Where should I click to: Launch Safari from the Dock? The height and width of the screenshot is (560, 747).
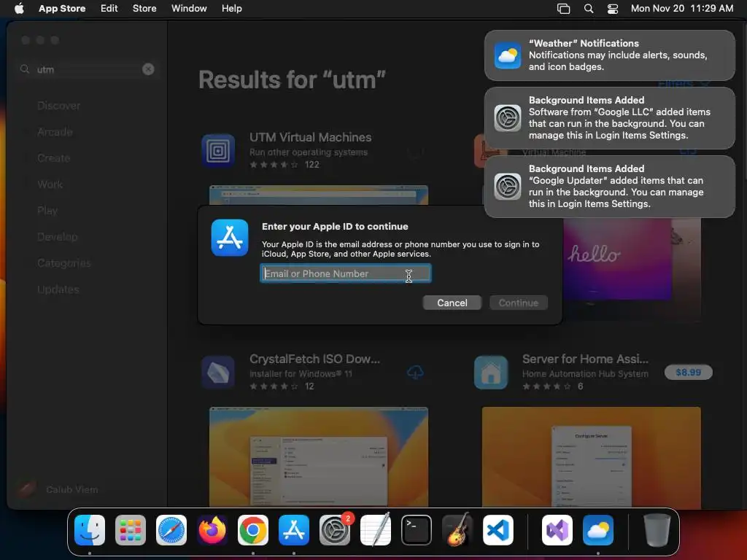pos(171,530)
